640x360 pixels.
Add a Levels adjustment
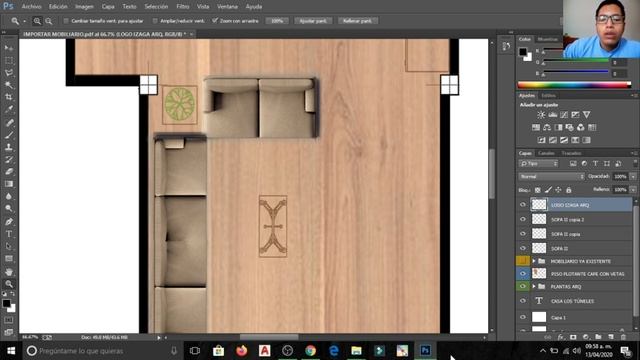[x=553, y=115]
